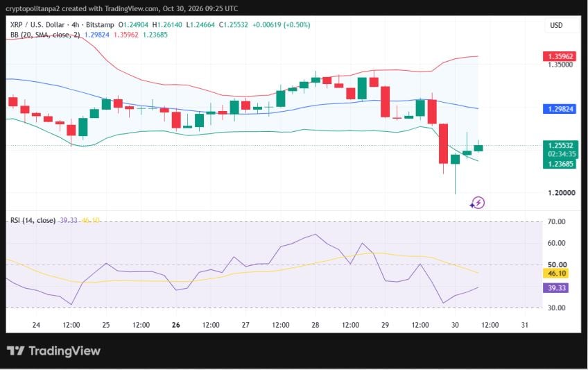Click the high value H1.26140 in the header
Image resolution: width=588 pixels, height=370 pixels.
[167, 25]
